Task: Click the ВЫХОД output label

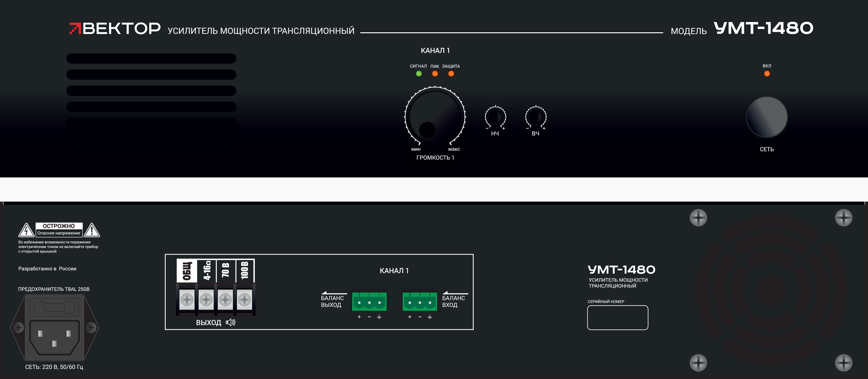Action: [209, 322]
